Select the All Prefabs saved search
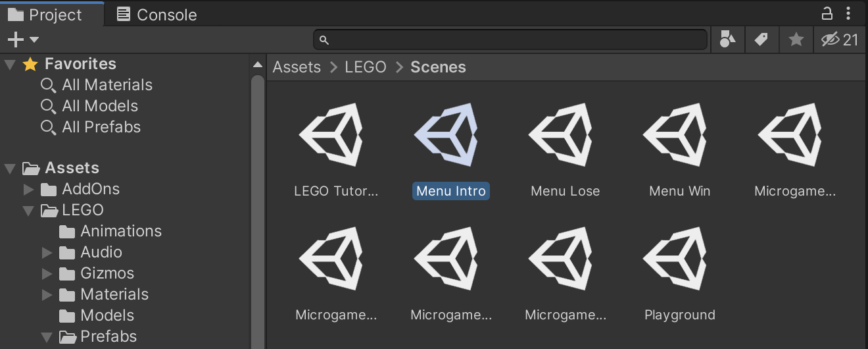 (90, 127)
